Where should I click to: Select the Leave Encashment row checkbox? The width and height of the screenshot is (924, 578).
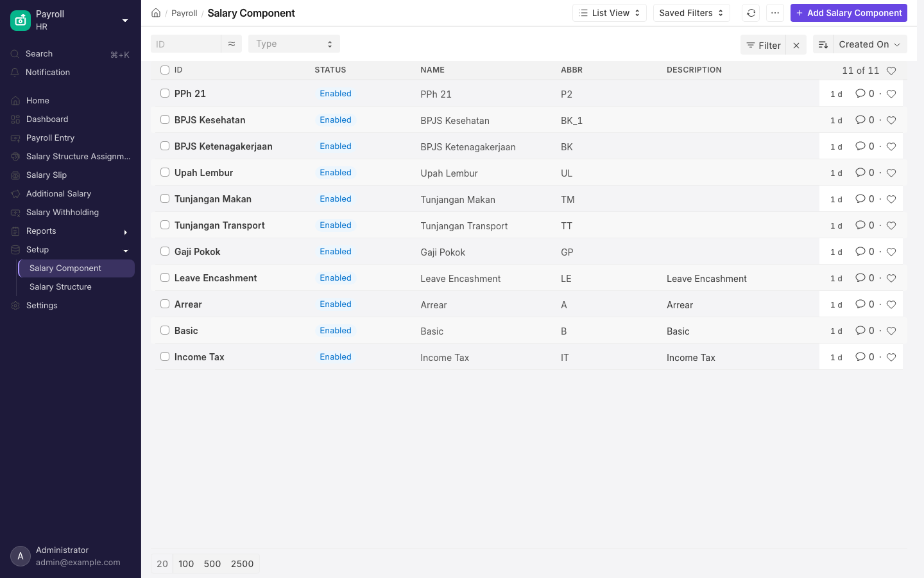point(165,277)
